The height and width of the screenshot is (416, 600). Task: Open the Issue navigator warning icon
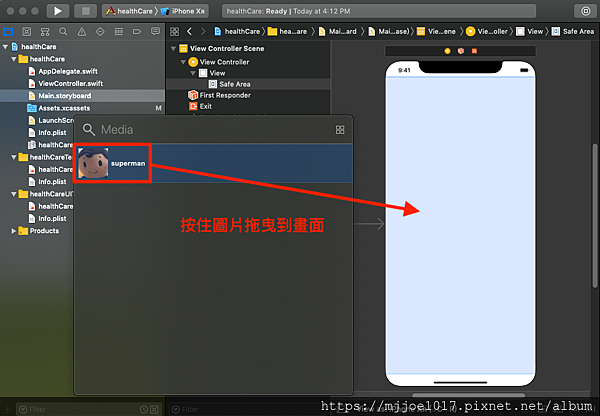[82, 31]
